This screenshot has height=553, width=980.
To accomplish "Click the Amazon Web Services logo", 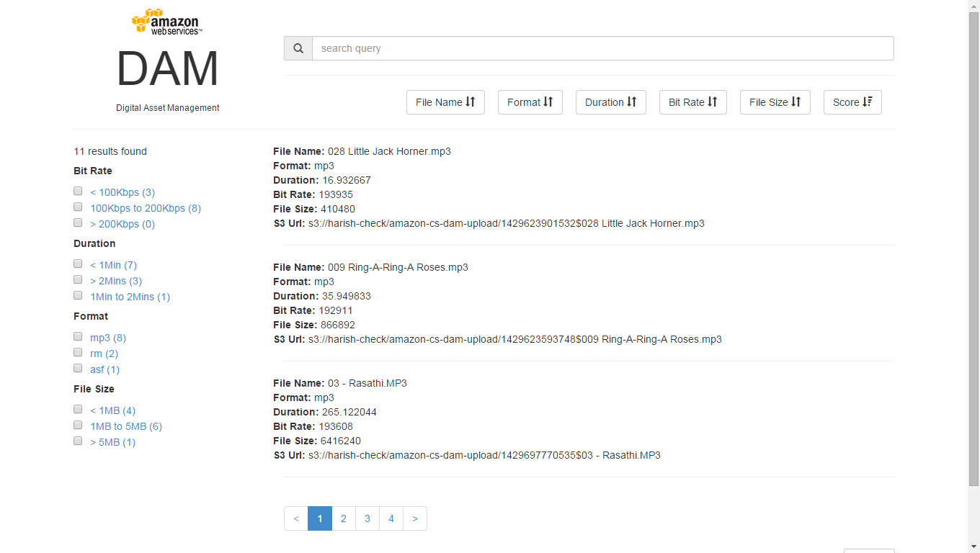I will (x=167, y=22).
